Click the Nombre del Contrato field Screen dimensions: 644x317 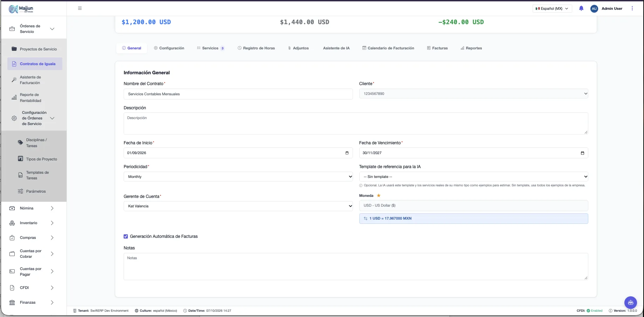click(238, 94)
